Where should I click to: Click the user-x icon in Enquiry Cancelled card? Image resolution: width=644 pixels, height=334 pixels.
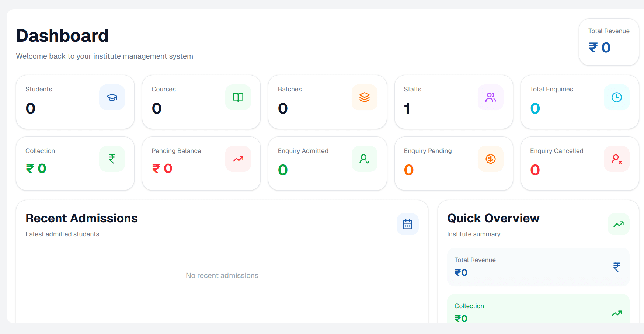(x=617, y=159)
